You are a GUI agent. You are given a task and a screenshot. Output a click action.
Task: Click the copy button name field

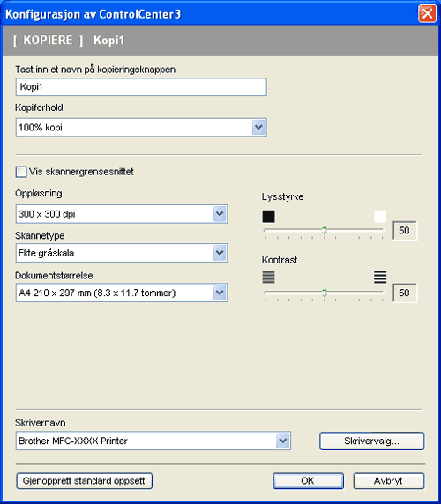tap(141, 86)
